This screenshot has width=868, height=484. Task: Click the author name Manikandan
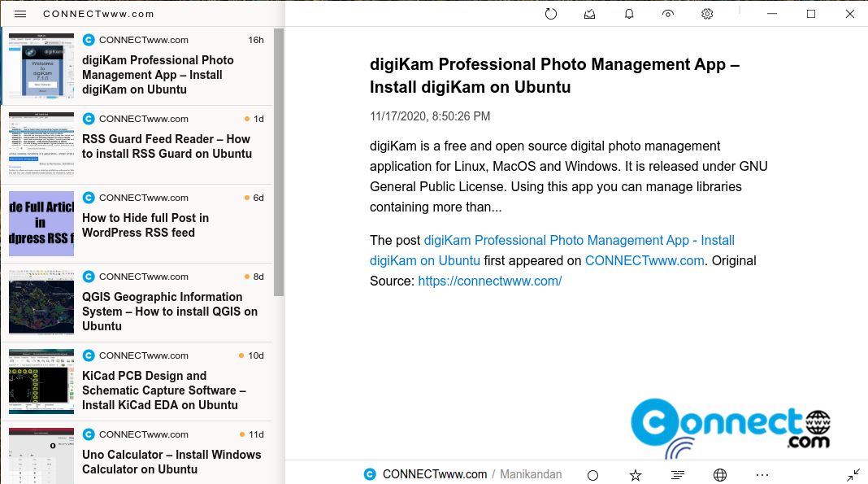point(531,474)
